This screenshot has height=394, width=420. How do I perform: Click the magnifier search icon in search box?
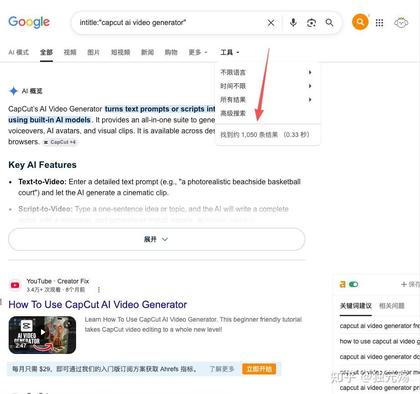[329, 23]
